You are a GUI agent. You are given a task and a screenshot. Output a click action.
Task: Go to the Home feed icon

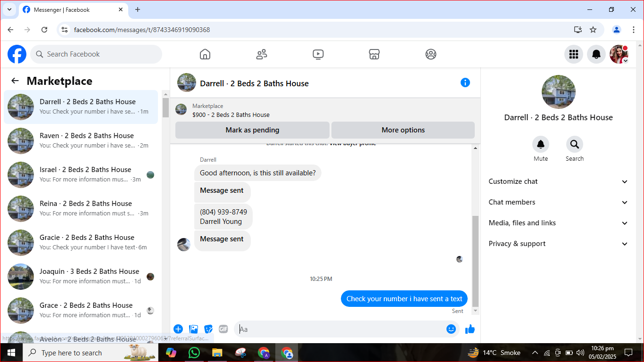(205, 54)
